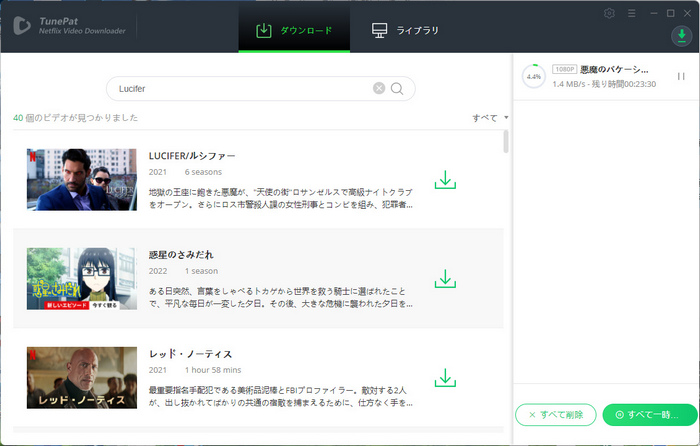
Task: Click the 1080P quality badge
Action: tap(564, 69)
